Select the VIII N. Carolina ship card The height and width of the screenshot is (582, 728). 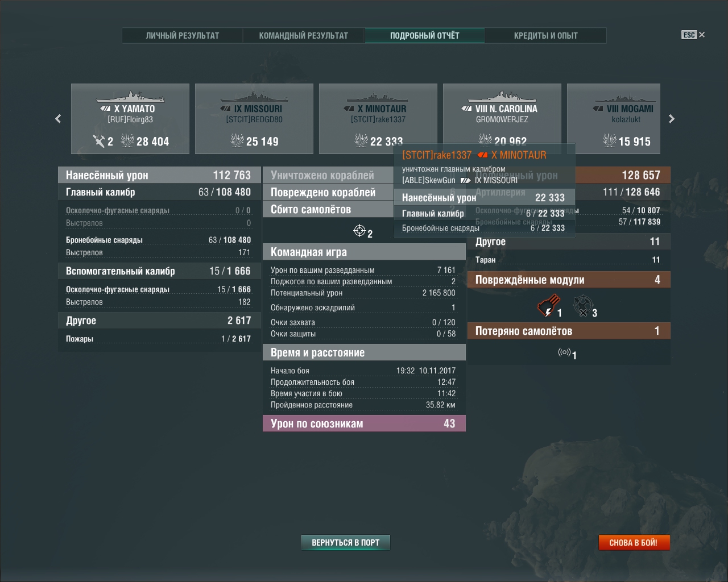pyautogui.click(x=502, y=119)
